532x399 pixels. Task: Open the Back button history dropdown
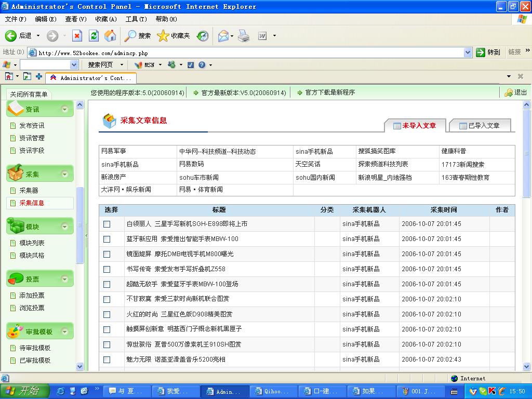(x=38, y=36)
